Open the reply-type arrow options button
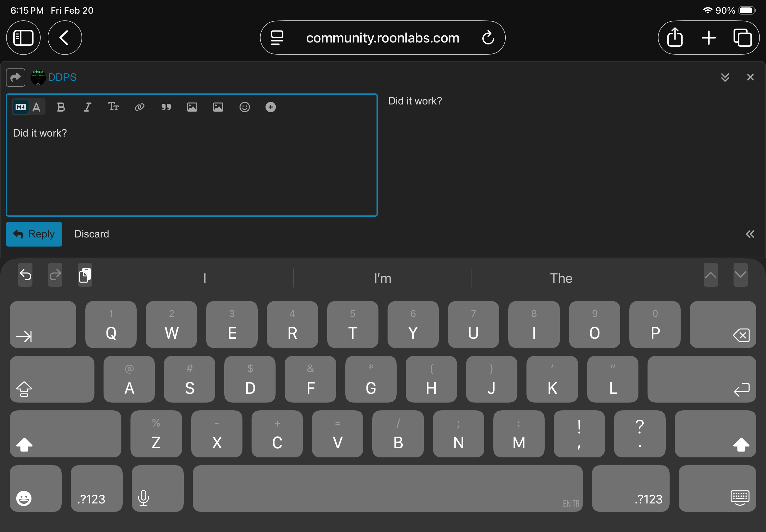This screenshot has height=532, width=766. (16, 77)
